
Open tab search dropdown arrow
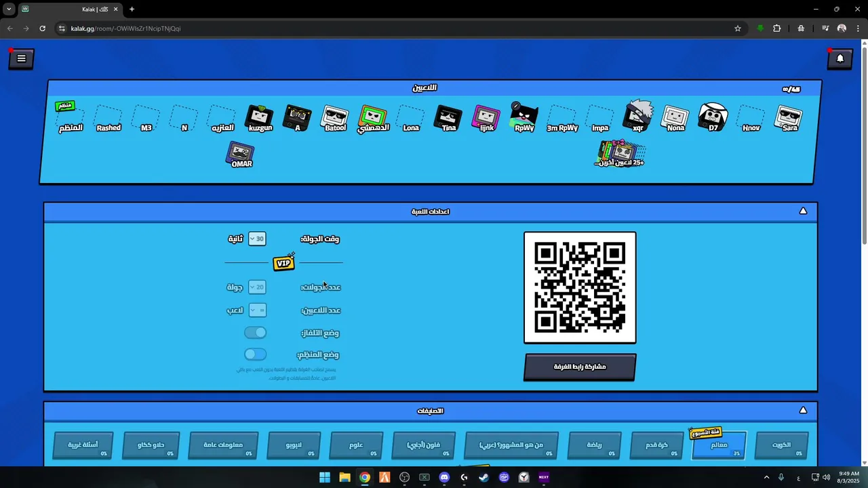tap(9, 9)
